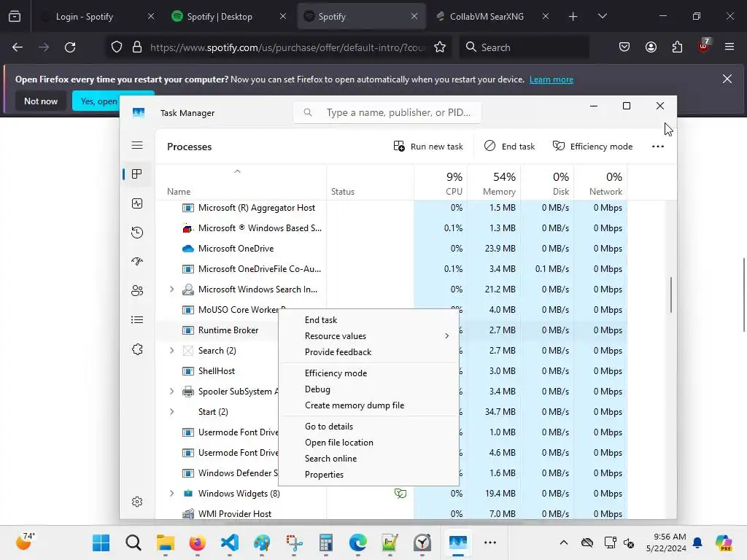This screenshot has width=747, height=560.
Task: Switch to CollabVM SearXNG browser tab
Action: pyautogui.click(x=492, y=17)
